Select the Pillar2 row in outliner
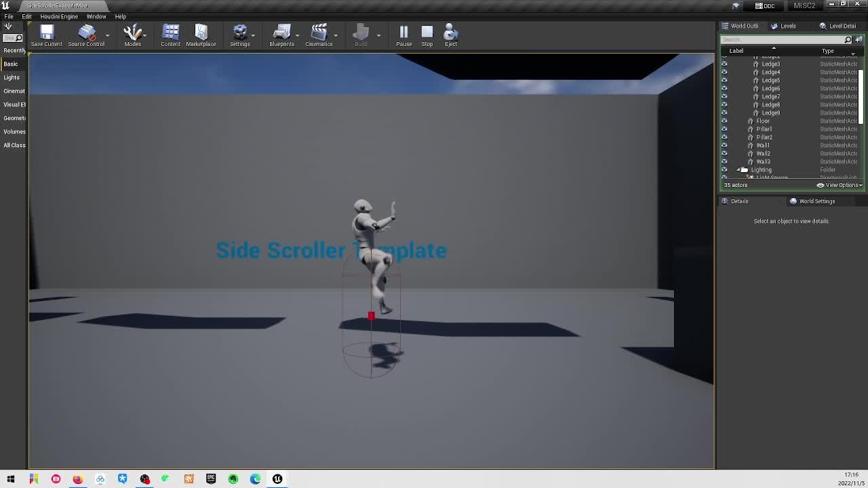This screenshot has width=868, height=488. (790, 137)
